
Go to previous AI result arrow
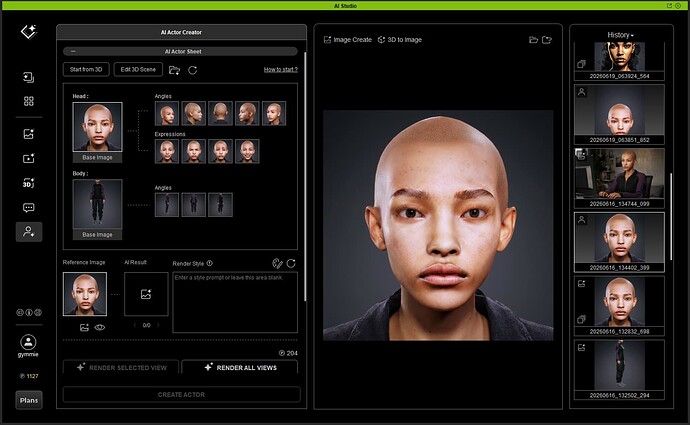pyautogui.click(x=135, y=325)
